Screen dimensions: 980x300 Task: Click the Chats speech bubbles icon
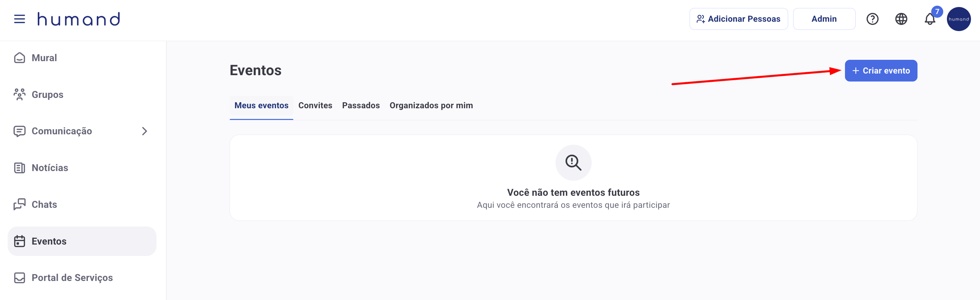[19, 204]
